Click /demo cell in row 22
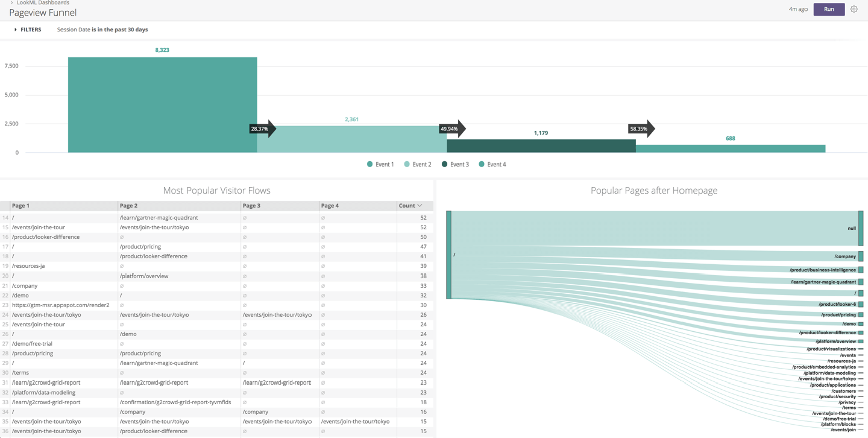Screen dimensions: 868x438 point(20,296)
